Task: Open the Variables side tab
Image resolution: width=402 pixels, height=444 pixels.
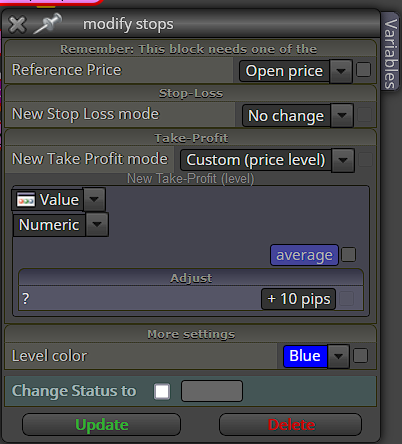Action: point(390,53)
